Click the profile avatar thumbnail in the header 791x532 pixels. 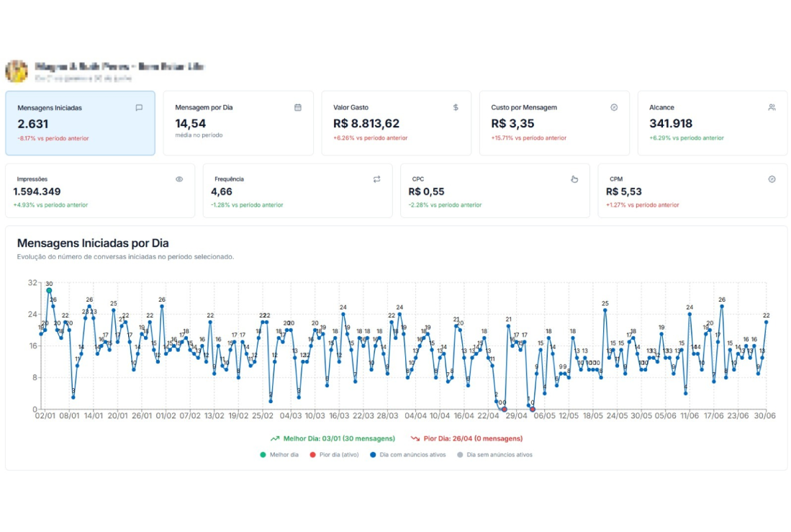pyautogui.click(x=17, y=71)
